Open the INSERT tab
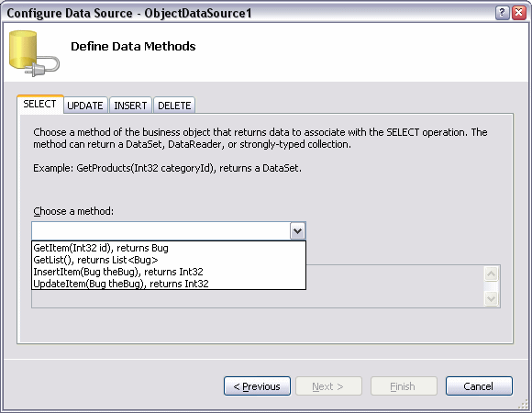 click(x=130, y=106)
